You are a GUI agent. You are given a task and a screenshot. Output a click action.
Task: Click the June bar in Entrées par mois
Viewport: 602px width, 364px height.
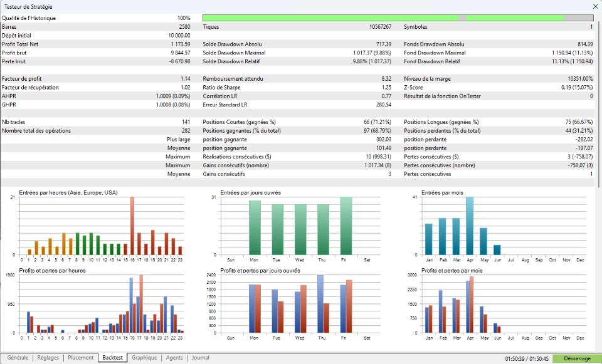(497, 250)
